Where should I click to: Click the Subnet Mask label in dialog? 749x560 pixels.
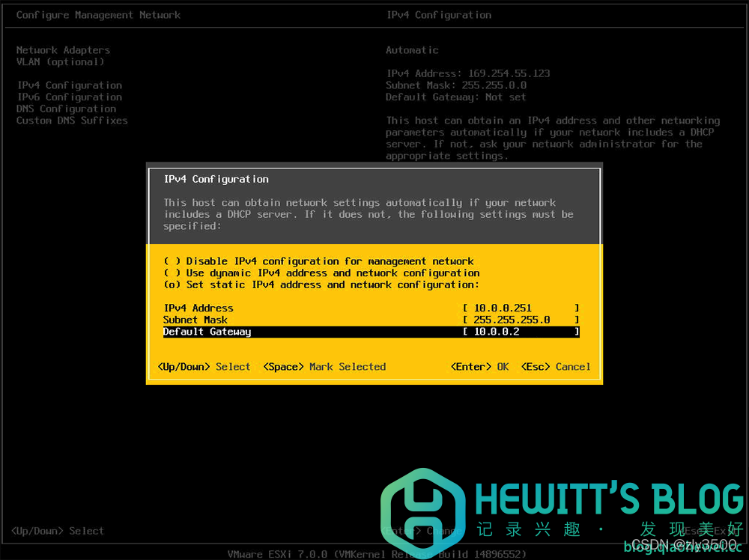pos(195,320)
